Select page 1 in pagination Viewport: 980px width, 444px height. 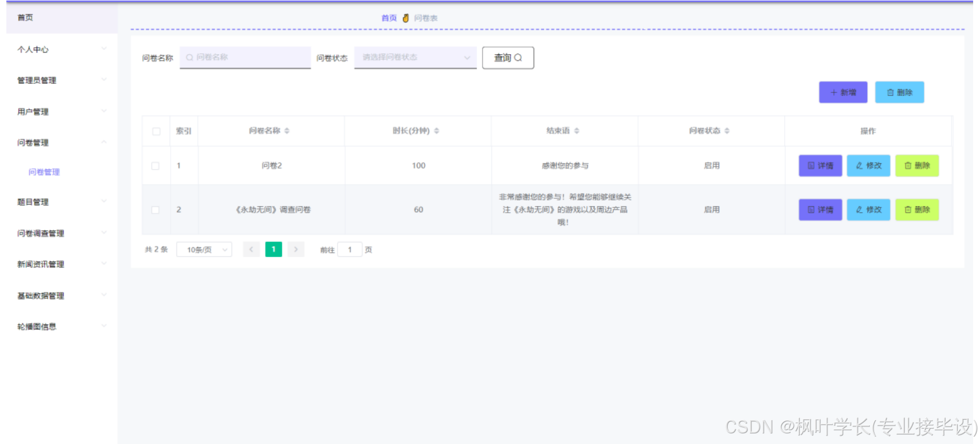[x=273, y=249]
